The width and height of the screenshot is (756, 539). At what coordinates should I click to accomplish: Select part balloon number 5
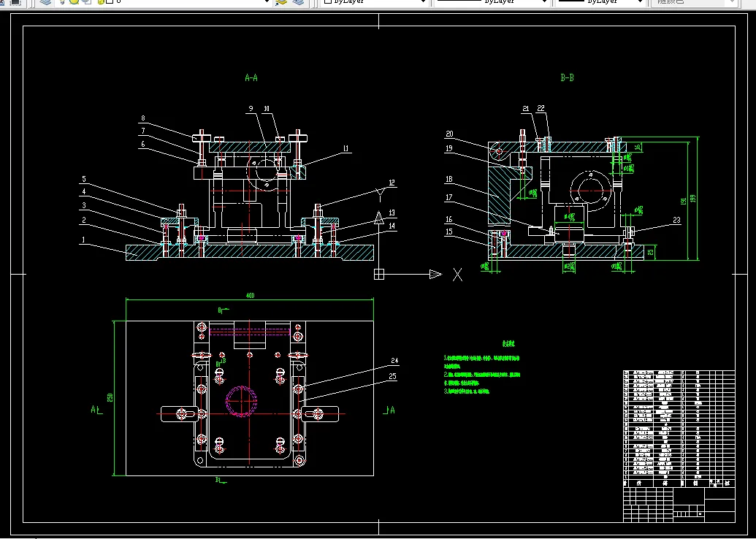[84, 179]
